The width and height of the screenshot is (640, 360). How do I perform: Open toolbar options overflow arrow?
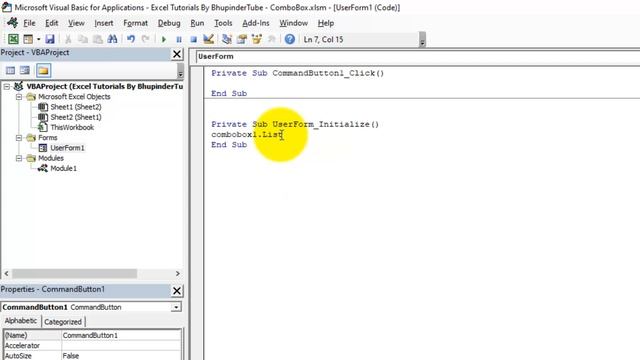click(x=422, y=40)
